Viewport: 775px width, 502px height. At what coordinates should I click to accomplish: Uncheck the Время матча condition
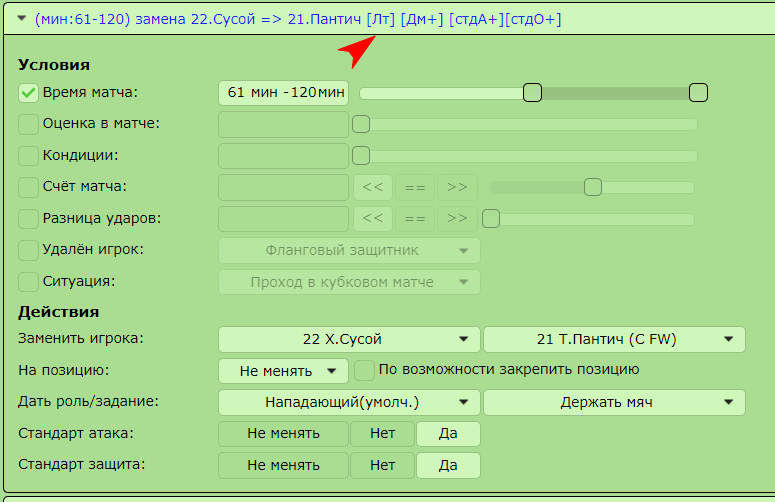pos(28,93)
